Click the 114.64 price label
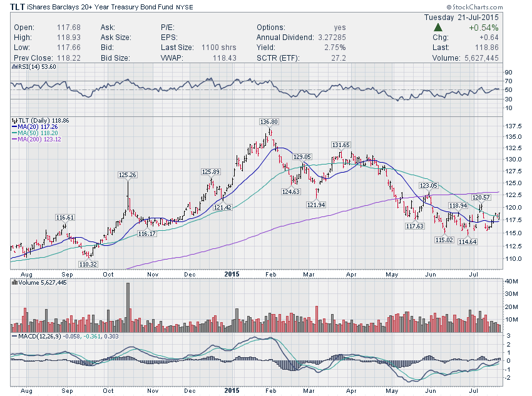Viewport: 532px width, 396px height. coord(468,241)
